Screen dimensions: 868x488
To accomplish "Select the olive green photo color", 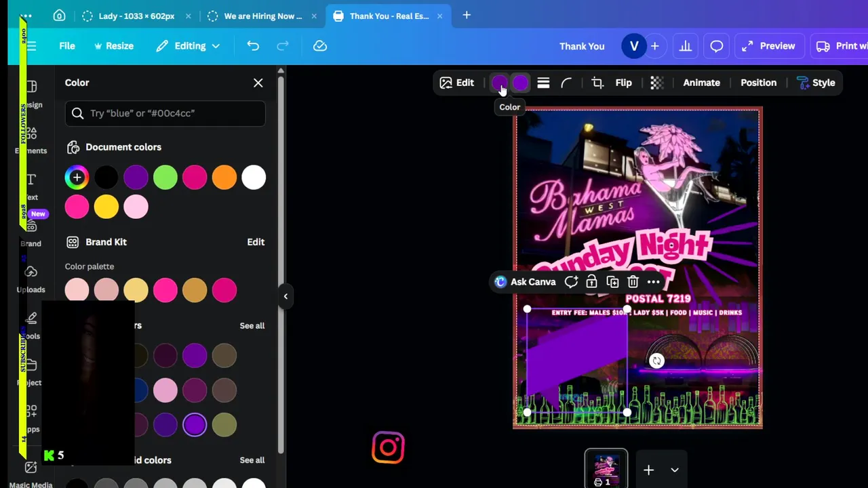I will pos(224,425).
